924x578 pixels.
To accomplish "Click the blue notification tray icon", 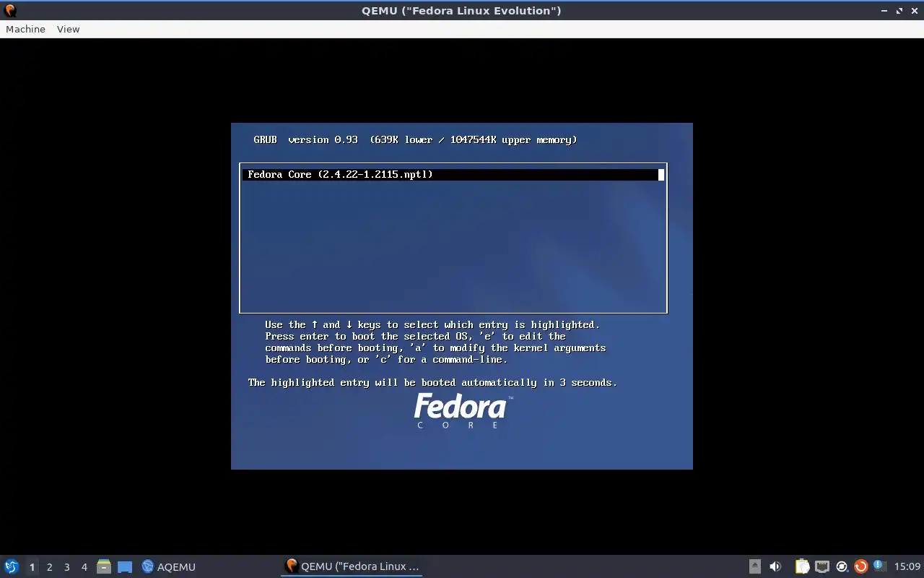I will tap(879, 566).
